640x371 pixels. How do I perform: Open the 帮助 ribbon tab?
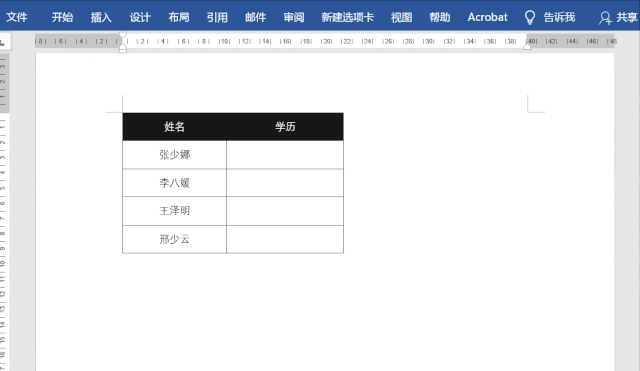[x=440, y=17]
